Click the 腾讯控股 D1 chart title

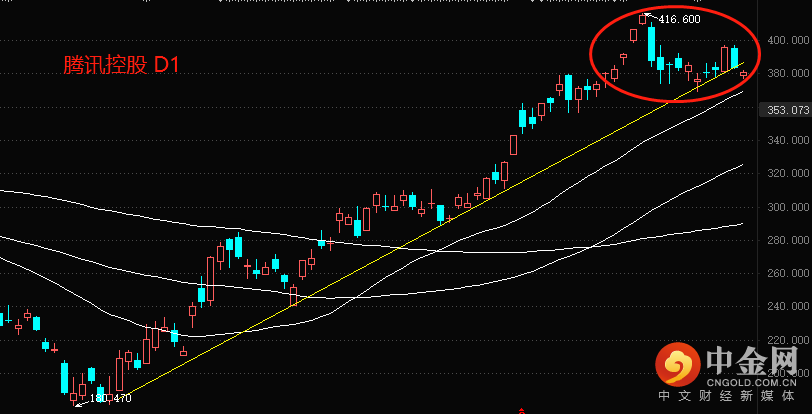click(x=120, y=65)
